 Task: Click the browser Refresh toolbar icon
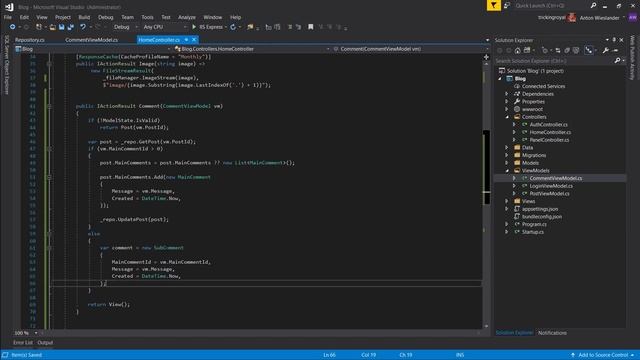tap(233, 27)
